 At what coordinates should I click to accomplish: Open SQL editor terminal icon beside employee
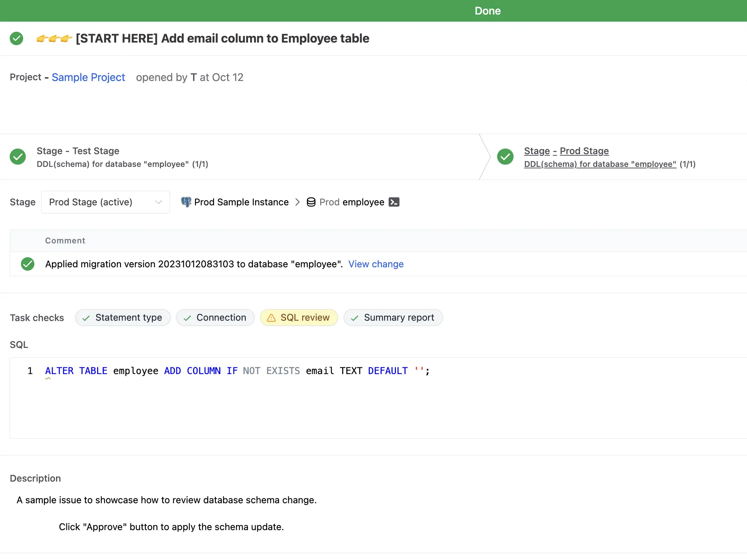394,202
